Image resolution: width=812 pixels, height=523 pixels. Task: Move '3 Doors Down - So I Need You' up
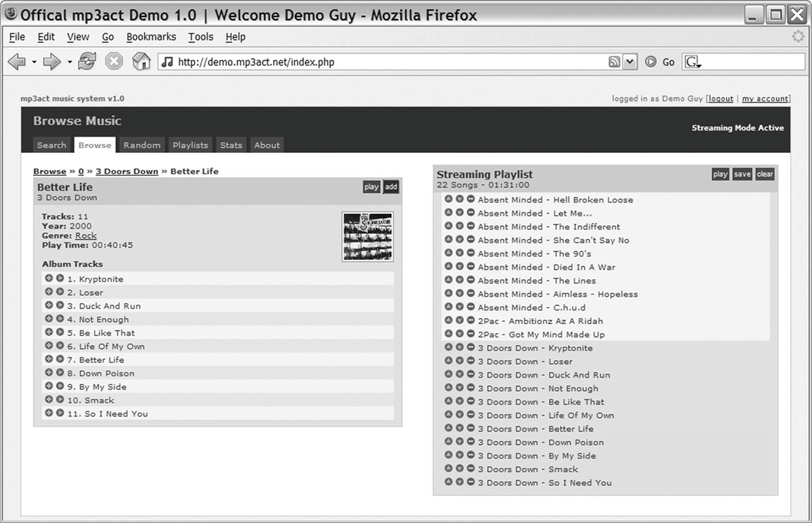tap(448, 482)
